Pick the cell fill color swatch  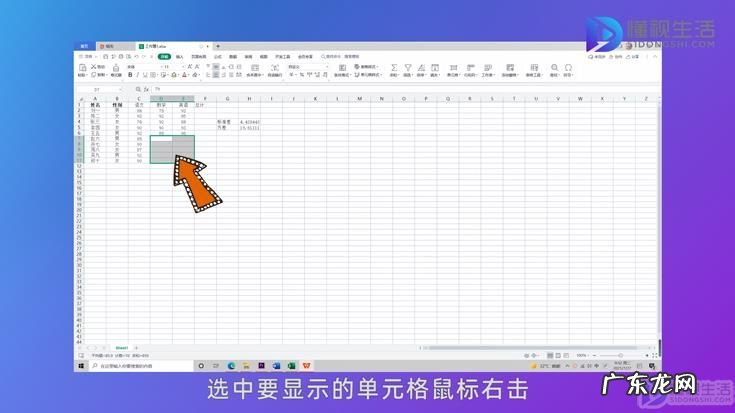click(174, 75)
